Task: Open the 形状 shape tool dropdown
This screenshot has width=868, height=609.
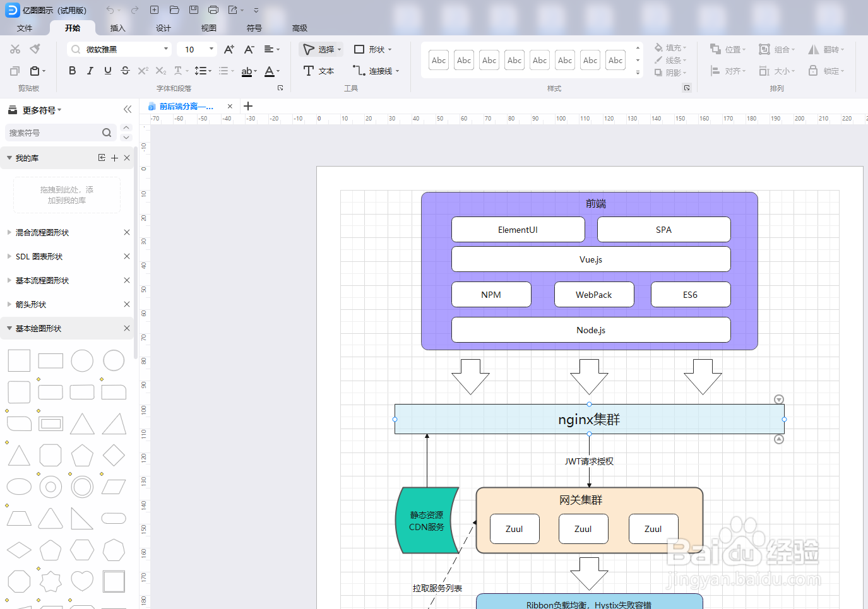Action: pos(372,49)
